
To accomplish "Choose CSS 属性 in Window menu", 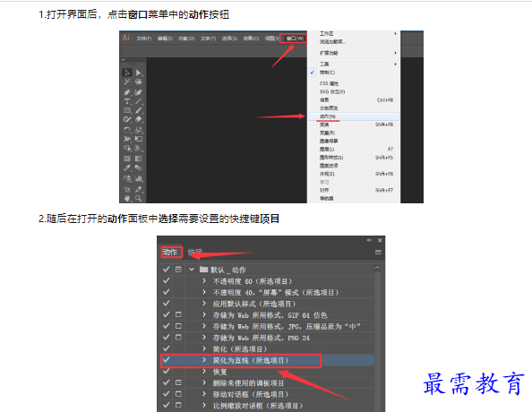I will tap(354, 83).
